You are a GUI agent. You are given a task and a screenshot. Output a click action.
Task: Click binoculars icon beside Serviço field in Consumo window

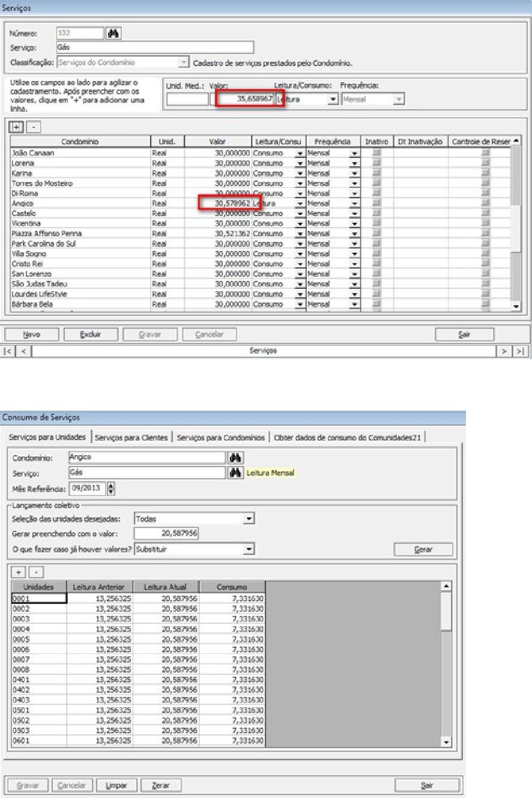pyautogui.click(x=237, y=473)
